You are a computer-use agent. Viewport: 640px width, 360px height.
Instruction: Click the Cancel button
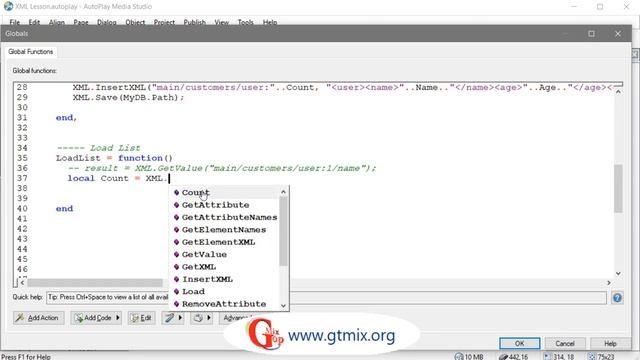click(x=565, y=343)
